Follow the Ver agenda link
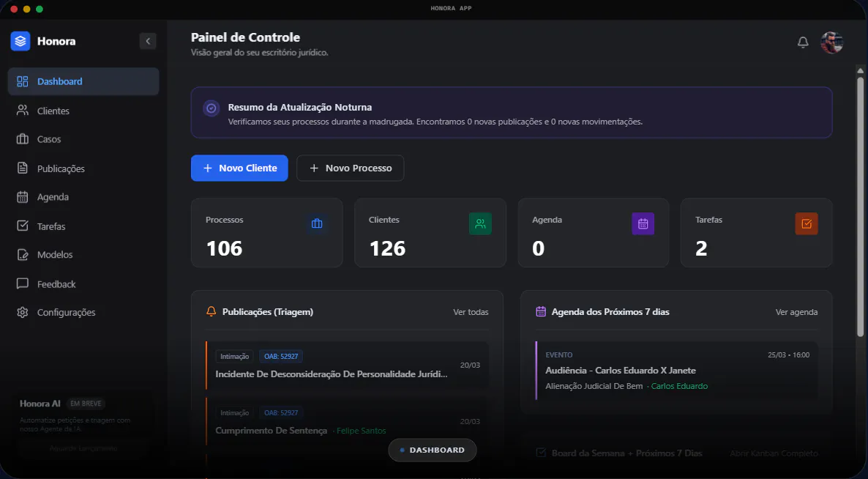This screenshot has height=479, width=868. (x=796, y=312)
